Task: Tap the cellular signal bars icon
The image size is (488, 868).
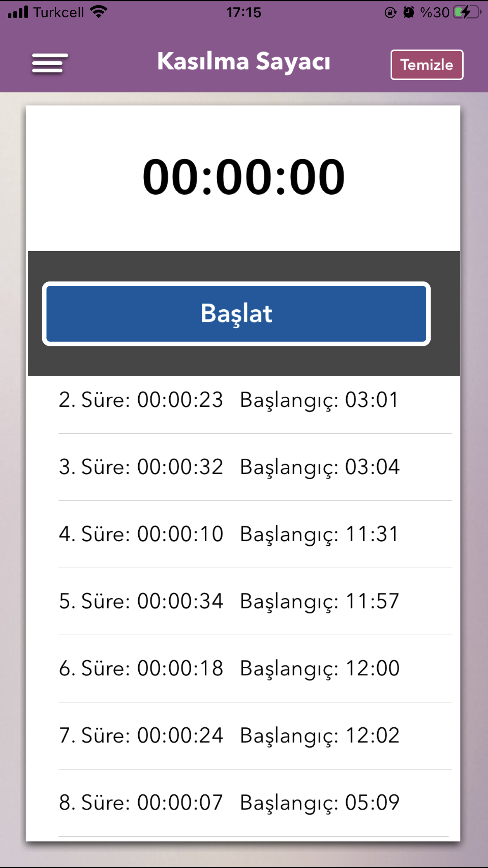Action: [18, 13]
